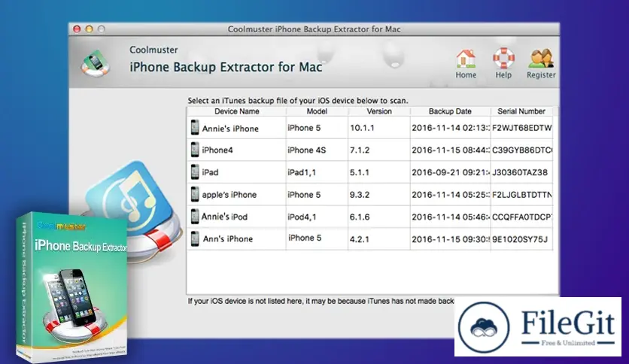The image size is (629, 364).
Task: Sort by Backup Date column header
Action: (450, 111)
